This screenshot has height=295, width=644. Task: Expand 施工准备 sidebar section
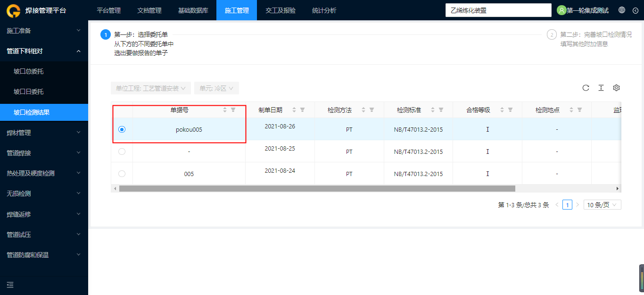pyautogui.click(x=44, y=31)
